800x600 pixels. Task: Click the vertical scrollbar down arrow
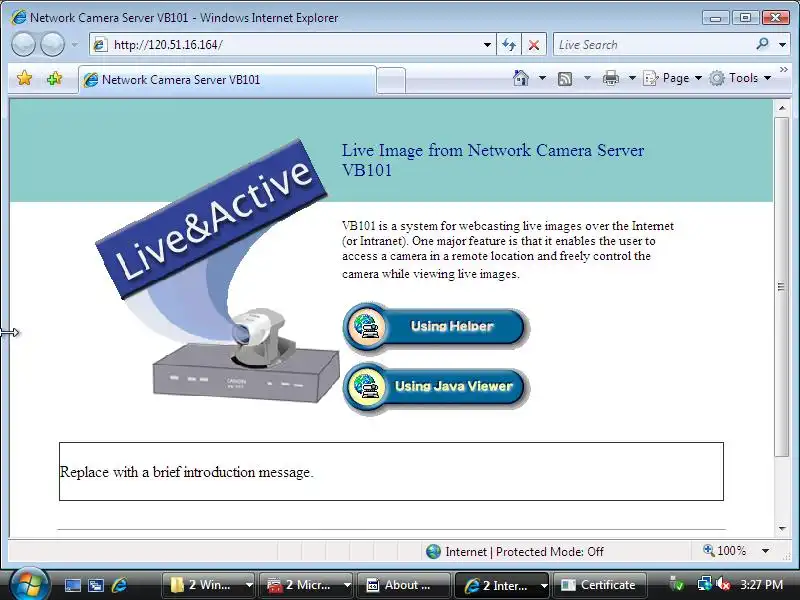click(782, 529)
